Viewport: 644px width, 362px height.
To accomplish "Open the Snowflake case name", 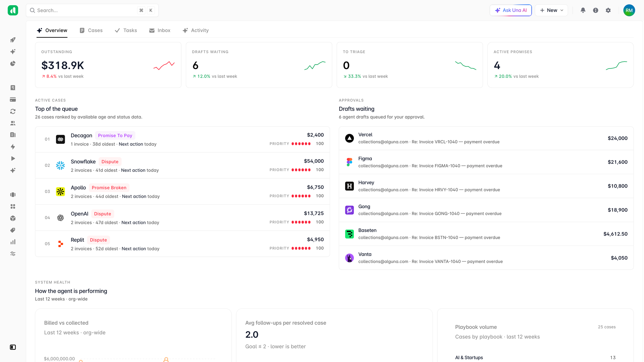I will click(83, 162).
